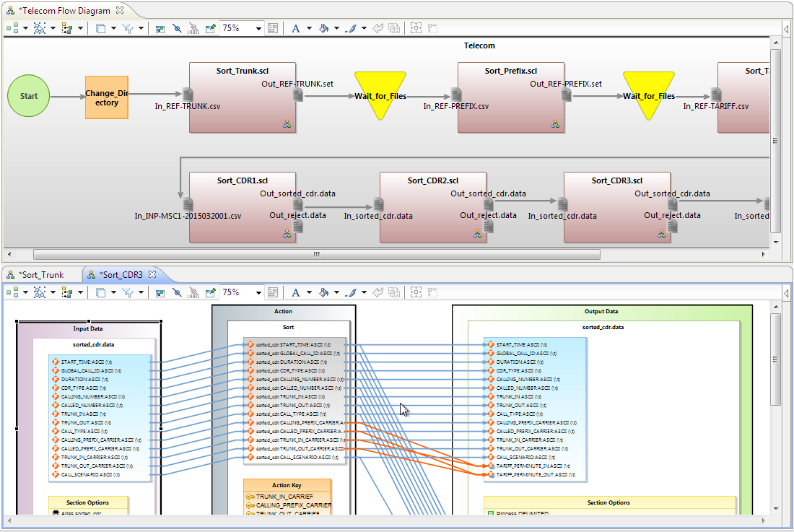Toggle hide connectors icon in Telecom Flow toolbar

pyautogui.click(x=177, y=28)
